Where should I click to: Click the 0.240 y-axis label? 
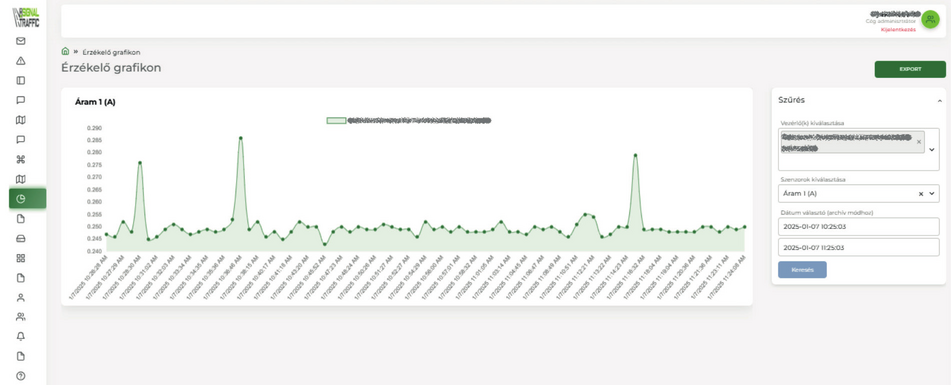[94, 251]
